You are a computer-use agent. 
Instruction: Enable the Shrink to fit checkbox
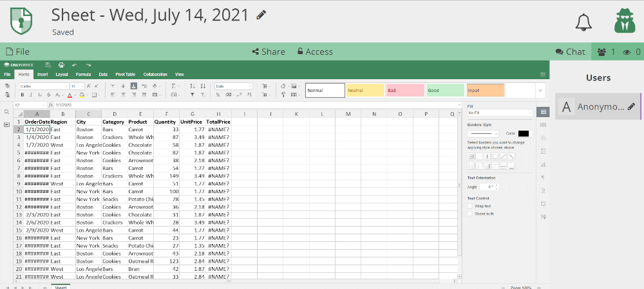point(470,214)
